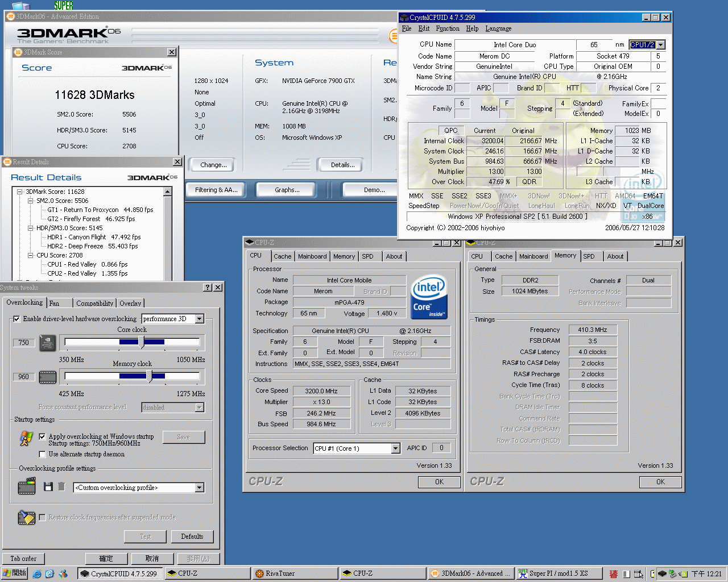The height and width of the screenshot is (582, 728).
Task: Delete overclocking profile with trash icon
Action: (x=61, y=487)
